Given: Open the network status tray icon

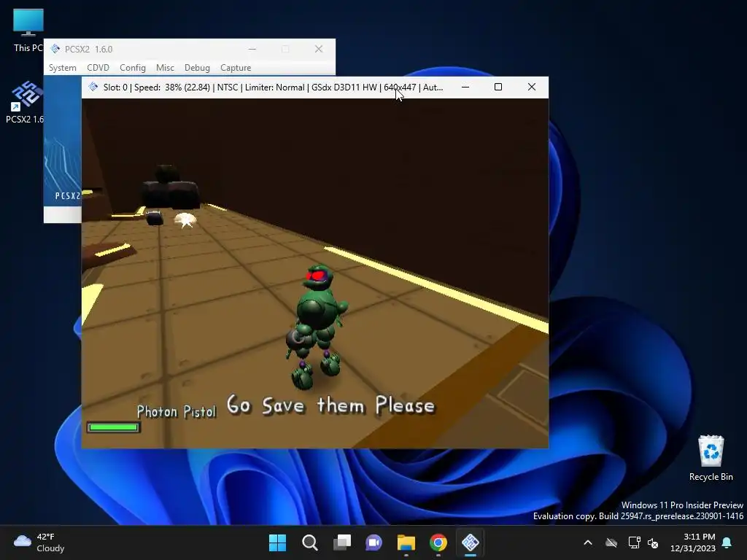Looking at the screenshot, I should click(634, 542).
